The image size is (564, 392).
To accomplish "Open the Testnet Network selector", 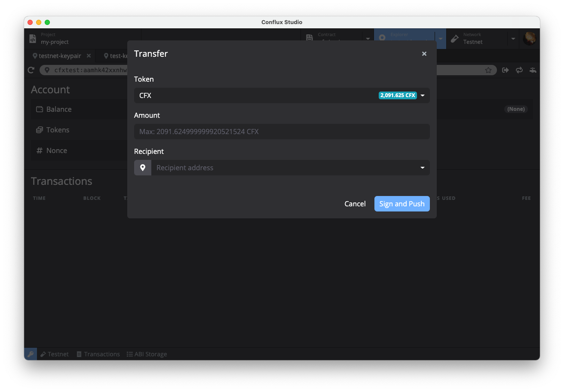I will pos(477,39).
